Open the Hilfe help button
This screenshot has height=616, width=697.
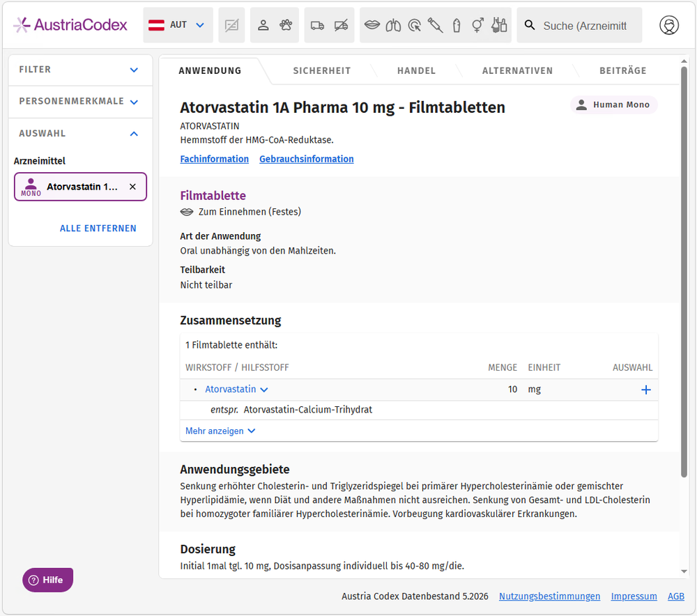click(47, 580)
